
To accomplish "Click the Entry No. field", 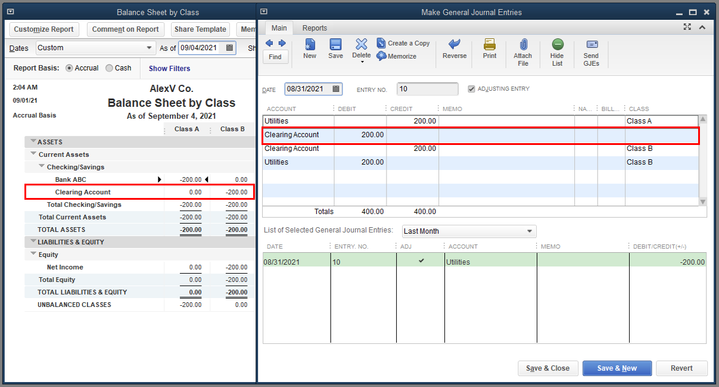I will 427,89.
